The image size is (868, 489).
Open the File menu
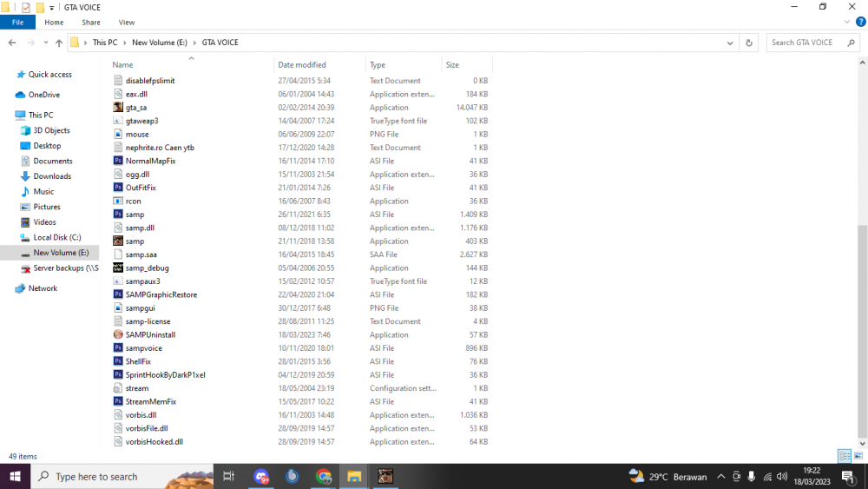(17, 23)
